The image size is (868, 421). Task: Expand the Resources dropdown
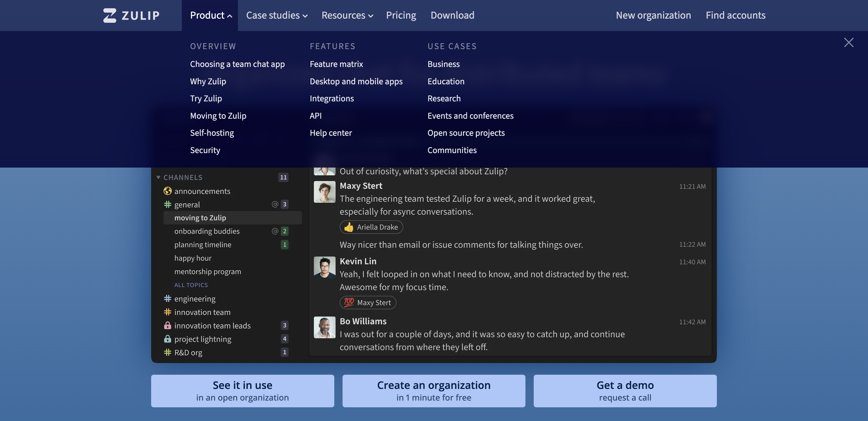point(347,16)
